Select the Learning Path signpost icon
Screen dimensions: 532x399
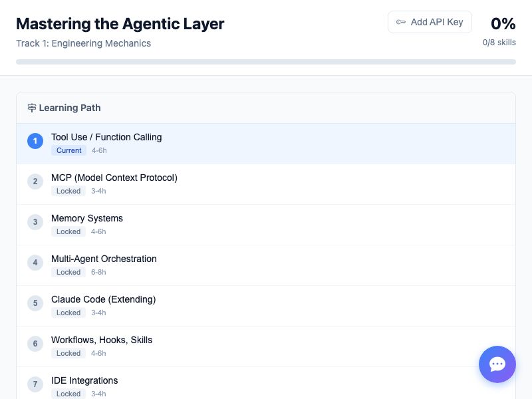pos(31,107)
